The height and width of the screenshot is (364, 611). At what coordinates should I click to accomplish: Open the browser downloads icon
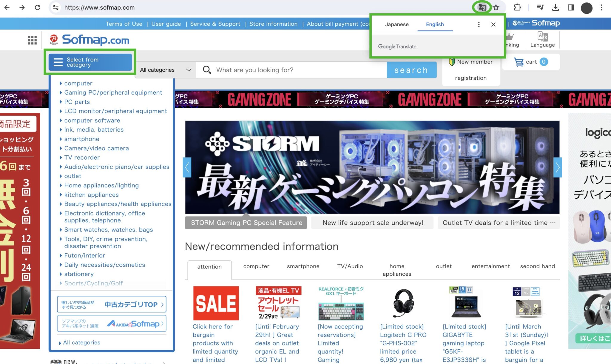pyautogui.click(x=556, y=7)
